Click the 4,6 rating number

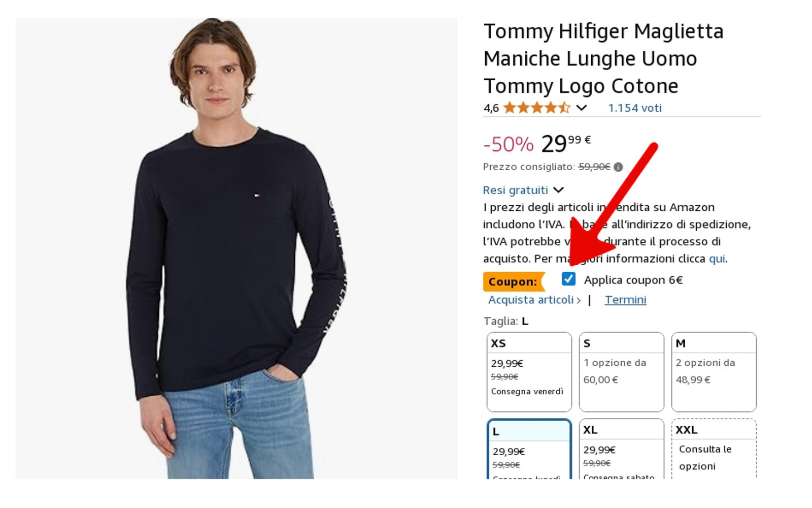pyautogui.click(x=491, y=108)
